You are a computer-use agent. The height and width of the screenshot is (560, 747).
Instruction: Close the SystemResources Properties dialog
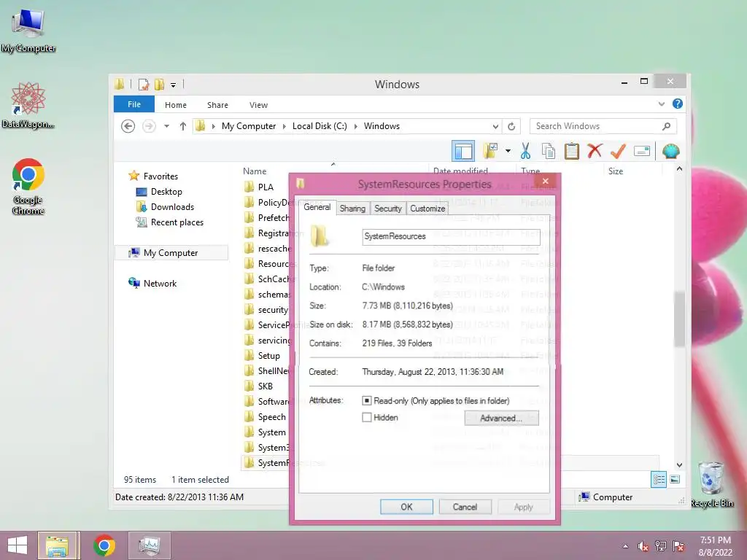(546, 181)
